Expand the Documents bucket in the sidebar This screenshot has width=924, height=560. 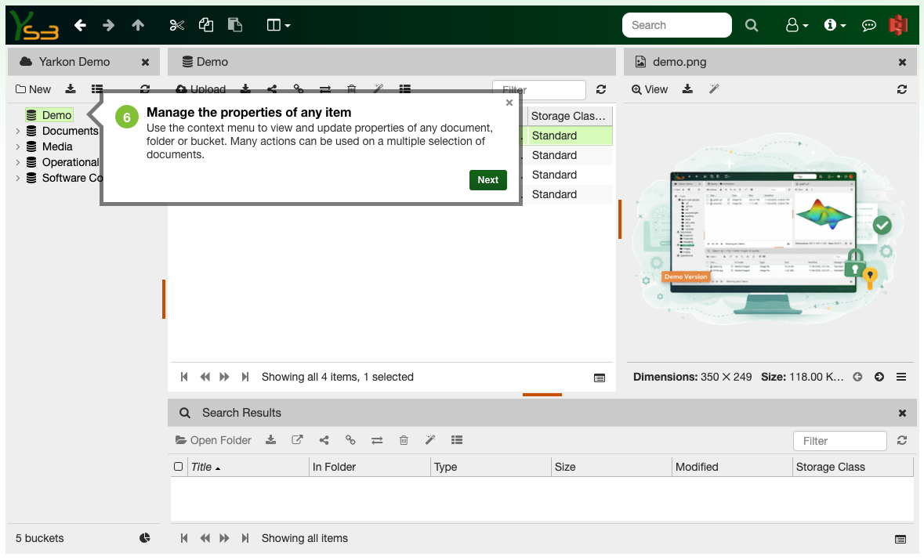17,131
